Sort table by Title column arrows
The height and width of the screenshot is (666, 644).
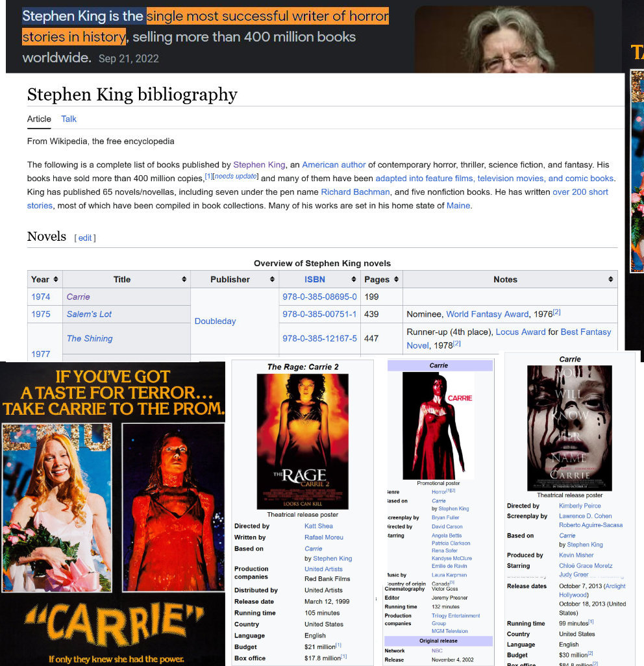tap(184, 280)
